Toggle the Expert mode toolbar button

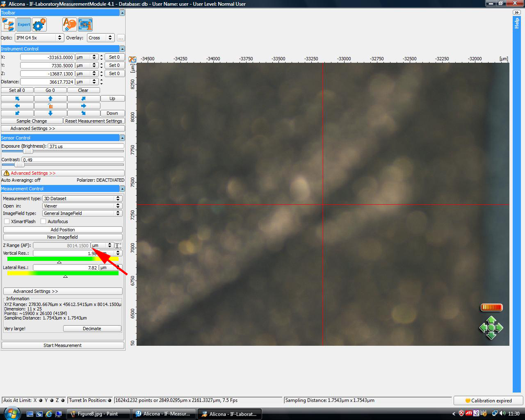tap(24, 25)
